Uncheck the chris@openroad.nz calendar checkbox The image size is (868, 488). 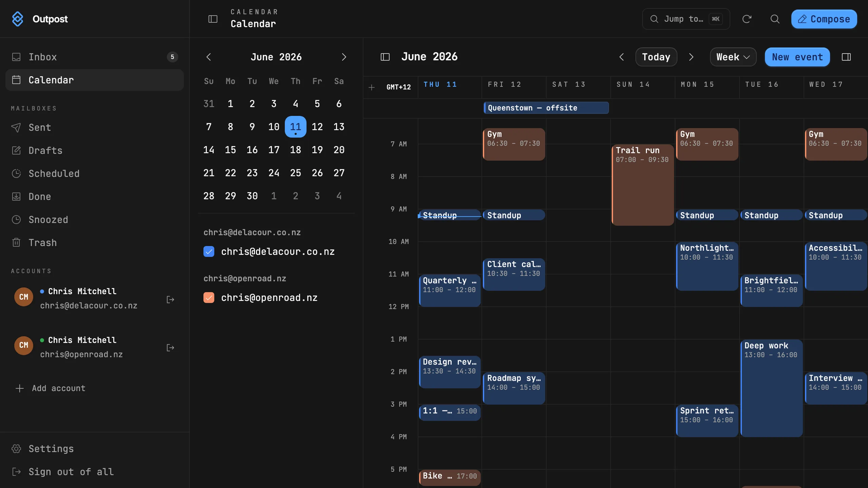(209, 298)
